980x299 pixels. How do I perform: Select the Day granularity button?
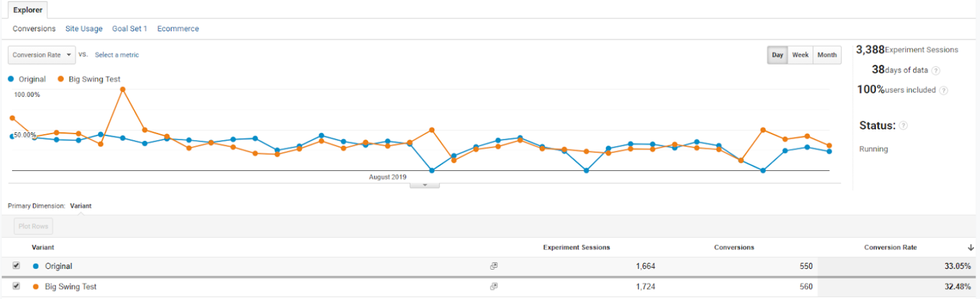point(777,55)
